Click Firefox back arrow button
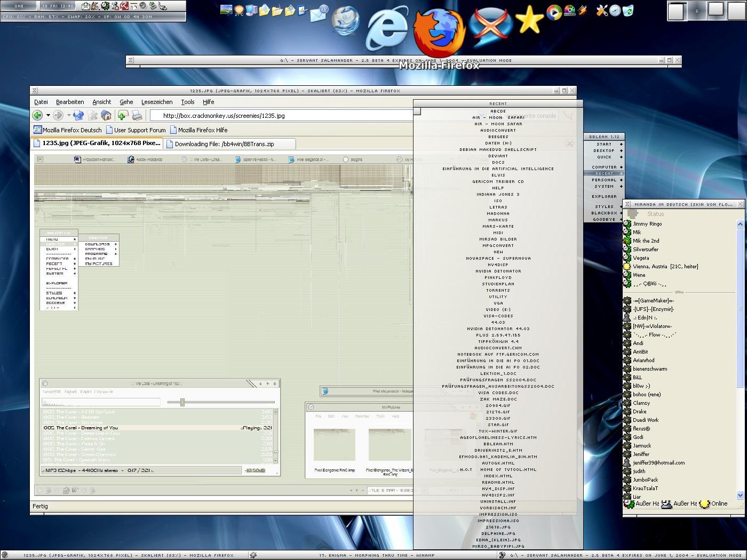 pos(37,115)
